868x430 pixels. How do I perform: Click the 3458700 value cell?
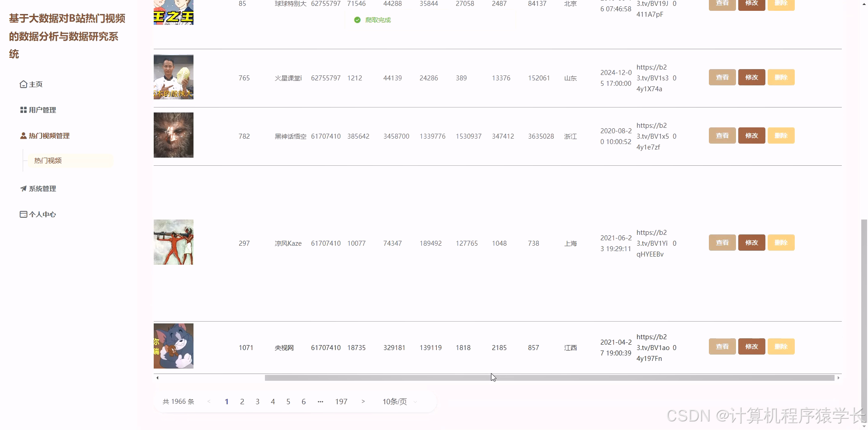pyautogui.click(x=396, y=136)
